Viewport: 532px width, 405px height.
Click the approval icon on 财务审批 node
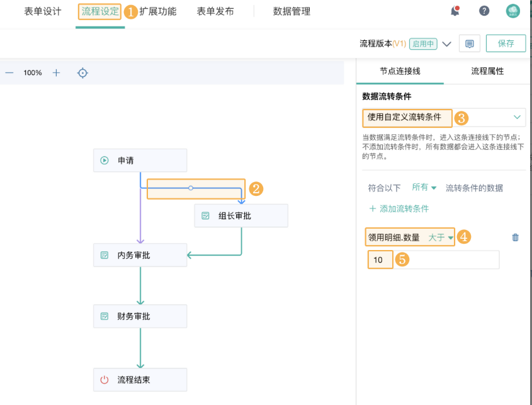tap(105, 316)
